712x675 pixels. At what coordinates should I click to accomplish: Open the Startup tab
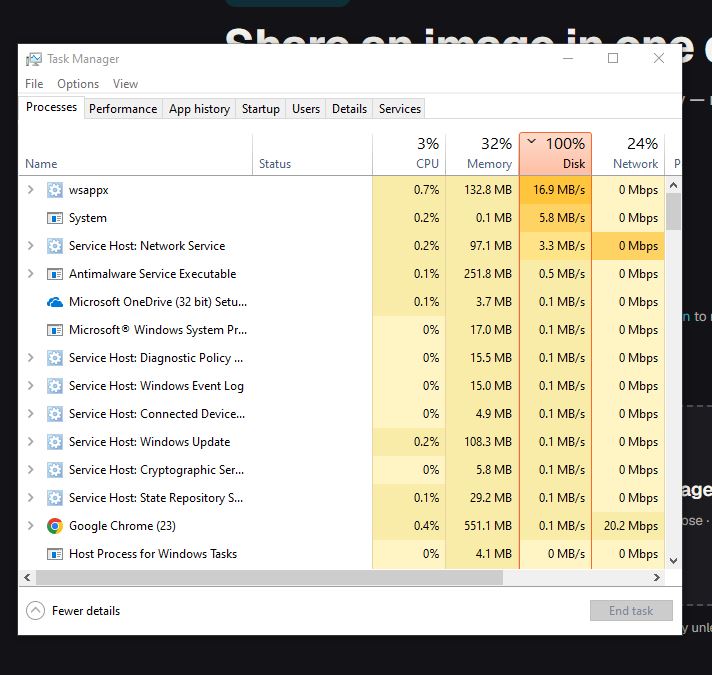click(x=261, y=109)
